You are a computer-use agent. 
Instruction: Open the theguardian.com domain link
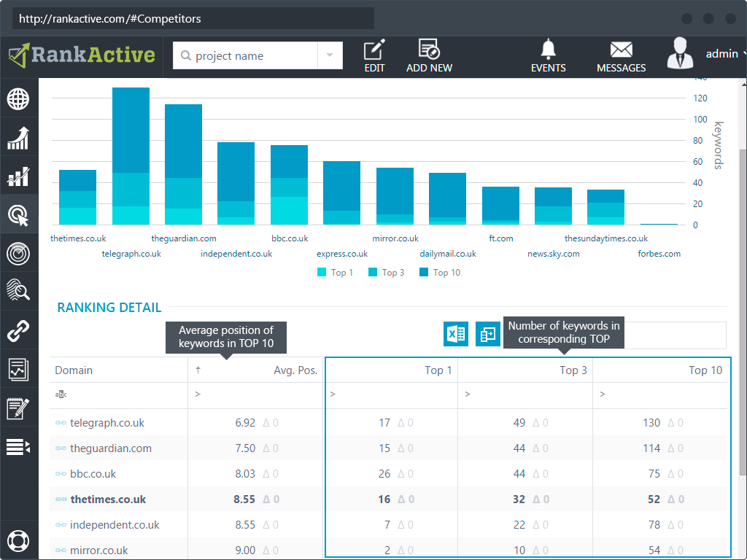(111, 448)
